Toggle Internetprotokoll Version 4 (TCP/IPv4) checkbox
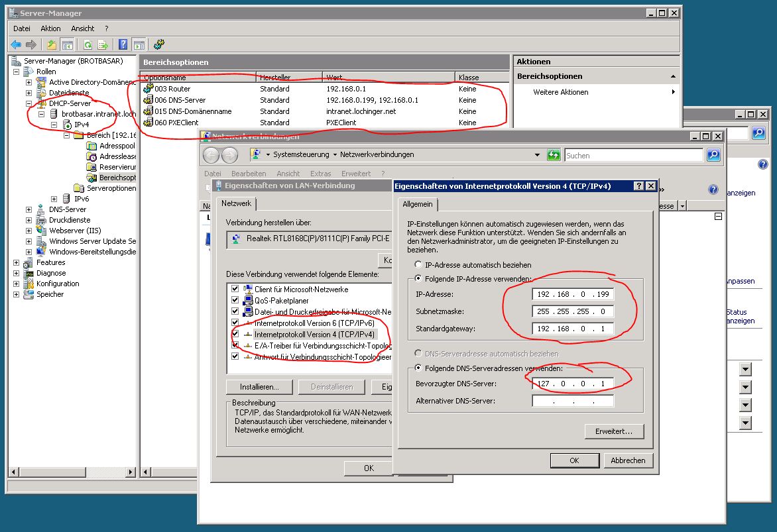Viewport: 777px width, 532px height. pos(235,335)
